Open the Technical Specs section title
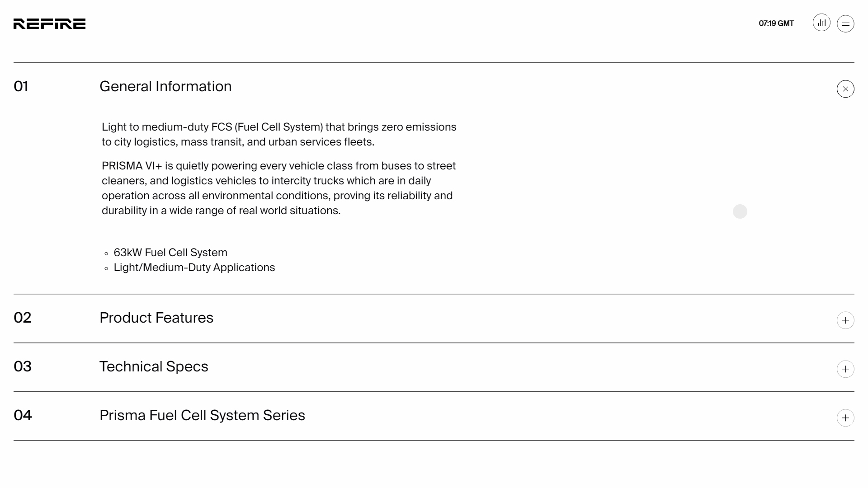Screen dimensions: 868x488 (154, 366)
